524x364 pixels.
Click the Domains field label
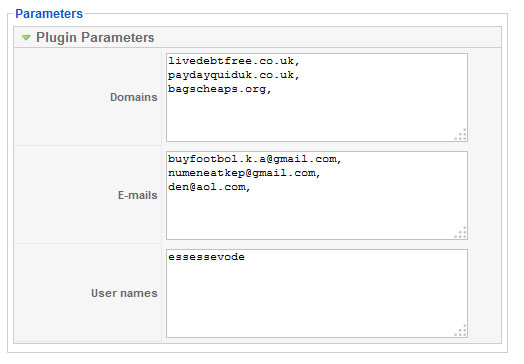[x=134, y=97]
